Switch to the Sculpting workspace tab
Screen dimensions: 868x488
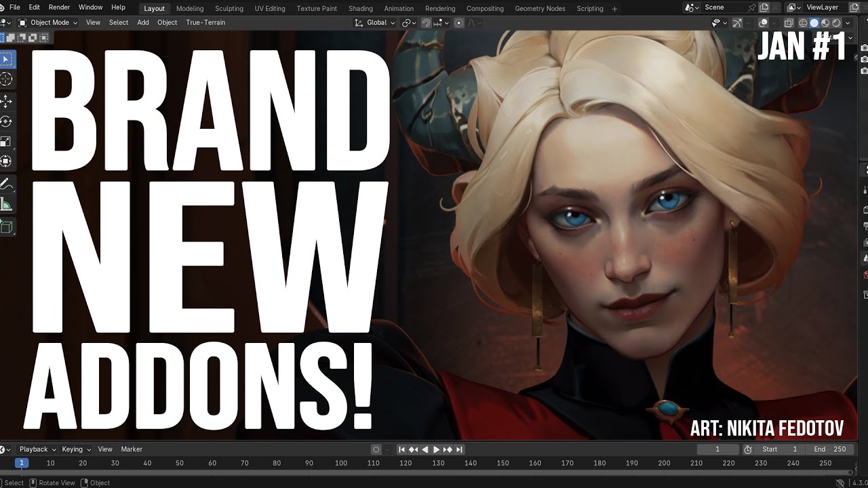[x=229, y=9]
